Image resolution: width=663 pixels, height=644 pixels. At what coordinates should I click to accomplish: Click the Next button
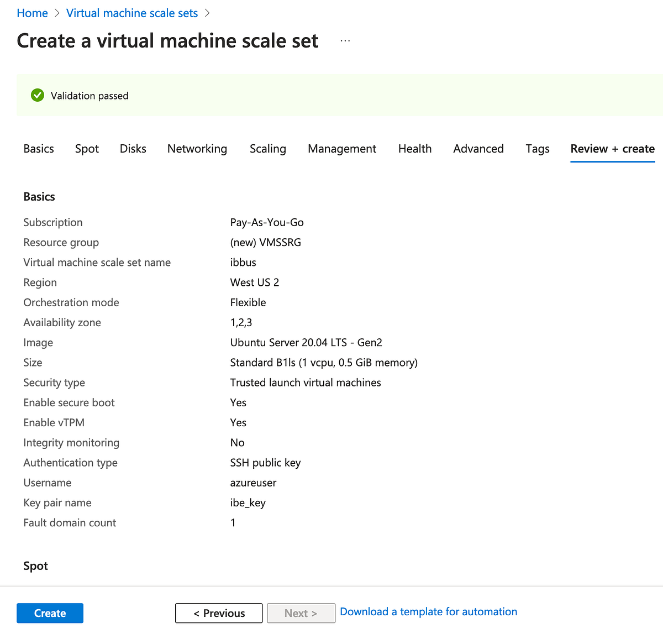(301, 613)
